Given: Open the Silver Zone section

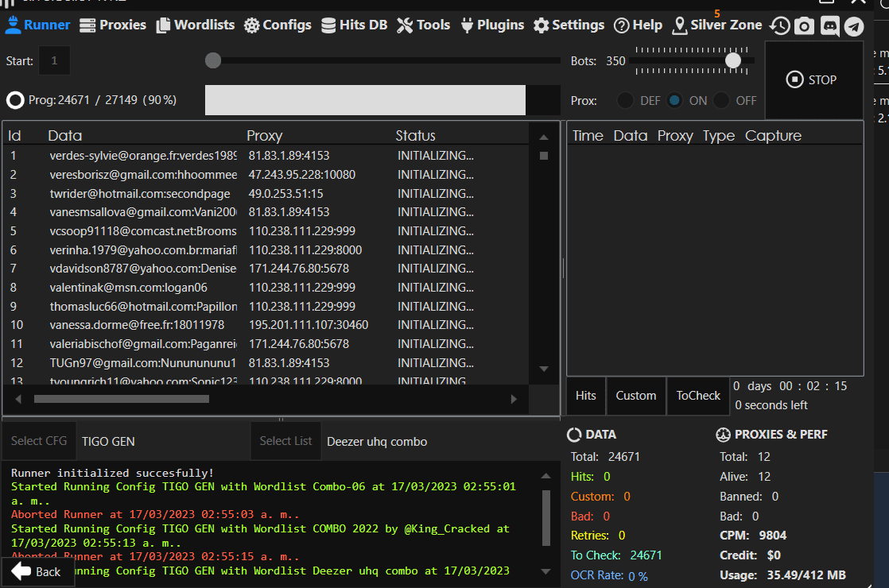Looking at the screenshot, I should (x=716, y=25).
